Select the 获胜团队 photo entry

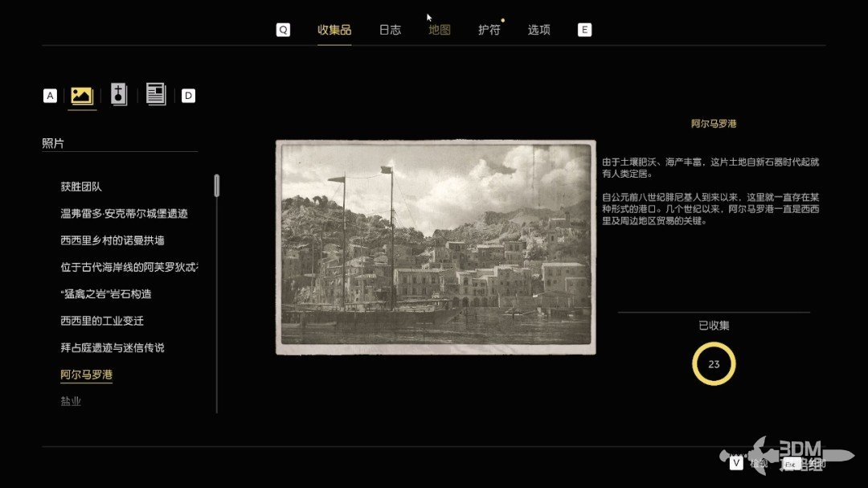(81, 187)
